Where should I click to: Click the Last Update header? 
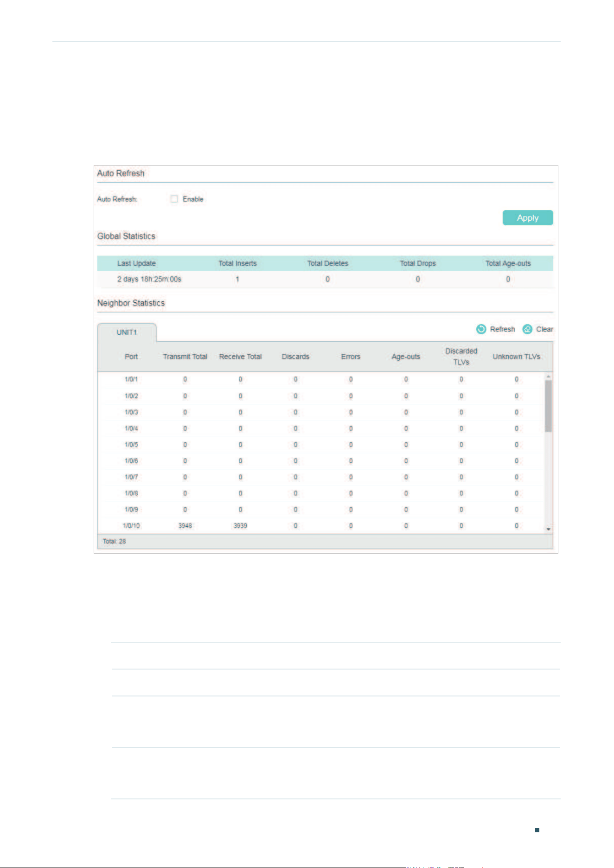pyautogui.click(x=136, y=263)
